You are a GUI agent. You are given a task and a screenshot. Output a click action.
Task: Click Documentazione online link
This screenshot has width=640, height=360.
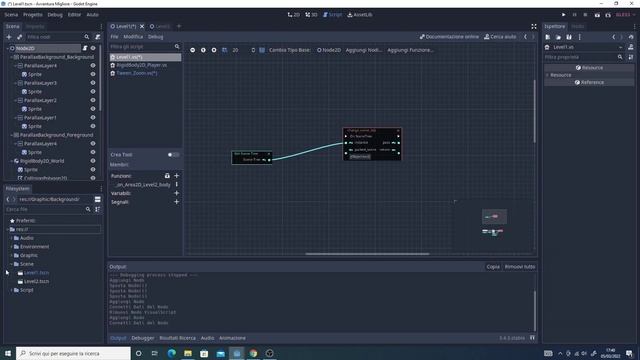tap(449, 37)
